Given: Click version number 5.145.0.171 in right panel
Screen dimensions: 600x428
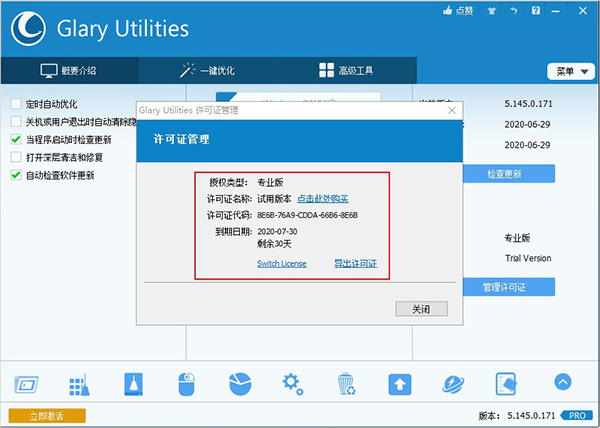Looking at the screenshot, I should pyautogui.click(x=528, y=104).
